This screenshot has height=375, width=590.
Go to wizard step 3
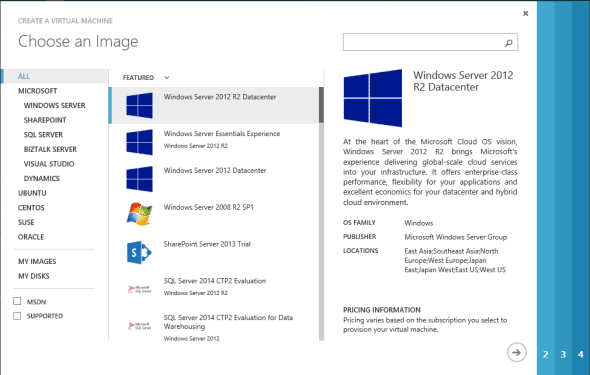pos(563,354)
